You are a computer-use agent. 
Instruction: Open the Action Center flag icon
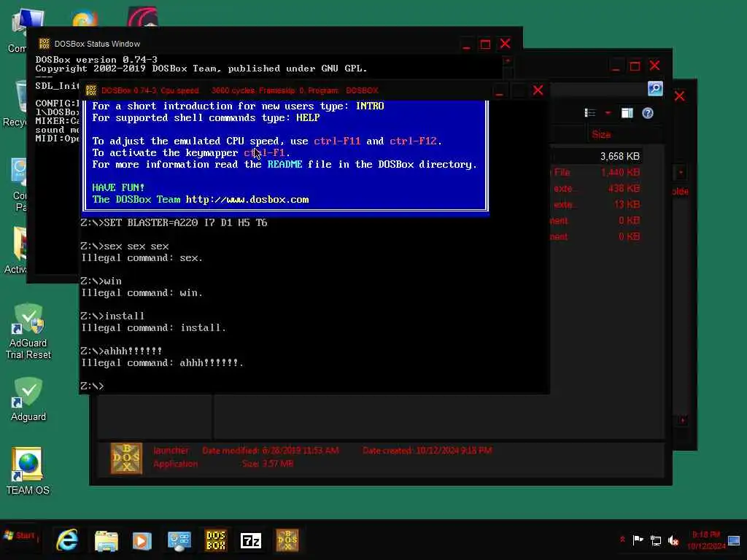coord(638,540)
